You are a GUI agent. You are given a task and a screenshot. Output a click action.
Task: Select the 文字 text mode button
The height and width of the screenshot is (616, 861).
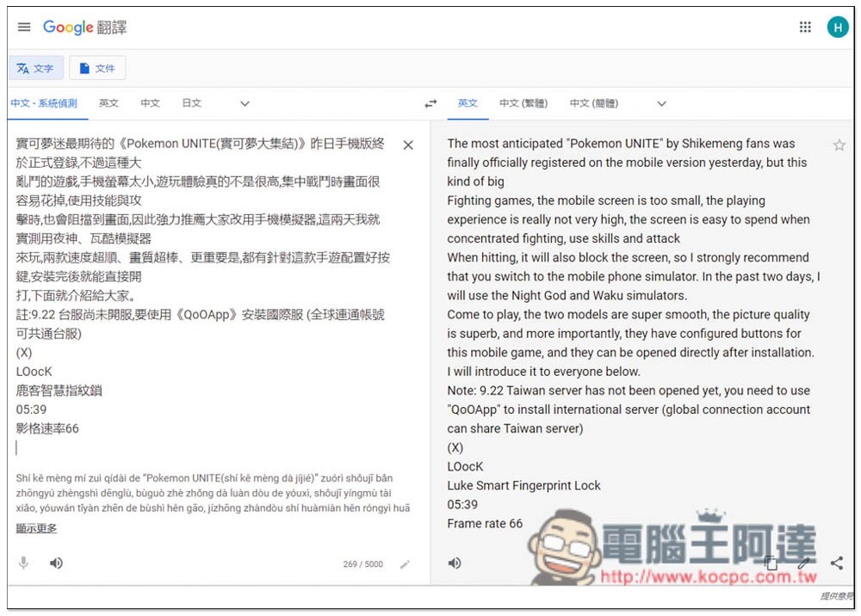tap(35, 68)
